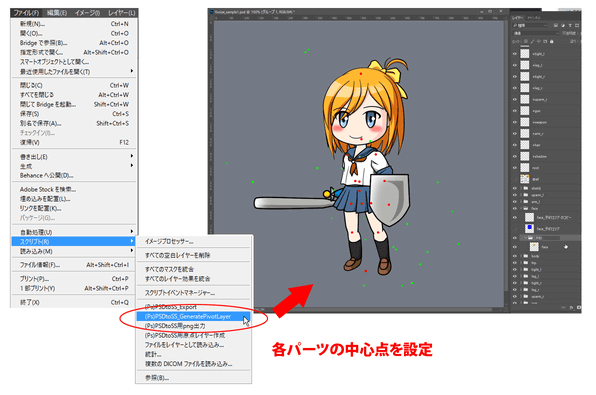The width and height of the screenshot is (596, 395).
Task: Click the hip group folder icon
Action: pos(526,263)
